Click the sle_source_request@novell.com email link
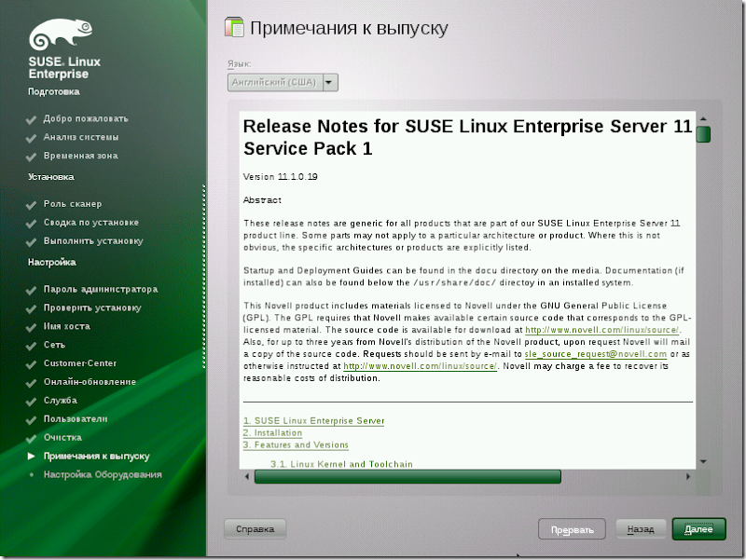746x560 pixels. coord(596,354)
